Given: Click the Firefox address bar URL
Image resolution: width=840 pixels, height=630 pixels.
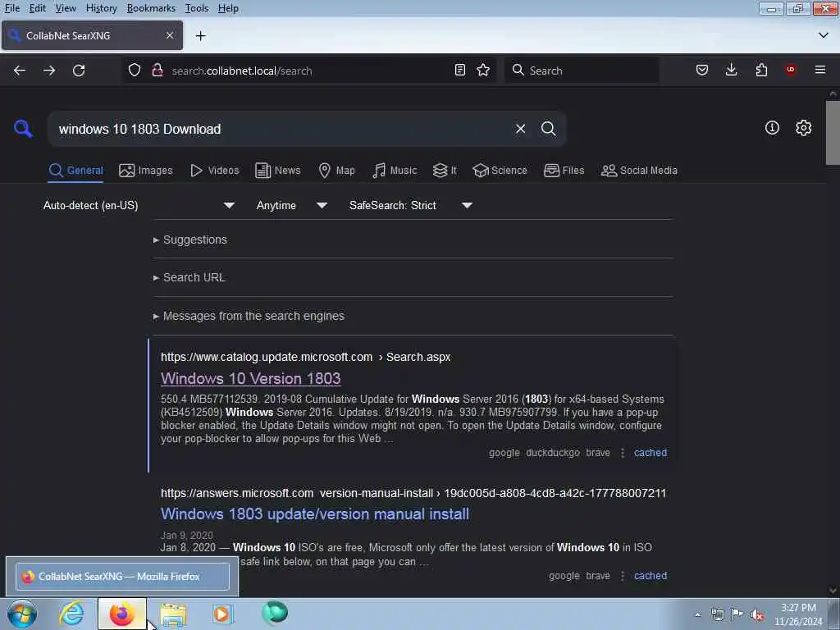Looking at the screenshot, I should pyautogui.click(x=309, y=71).
